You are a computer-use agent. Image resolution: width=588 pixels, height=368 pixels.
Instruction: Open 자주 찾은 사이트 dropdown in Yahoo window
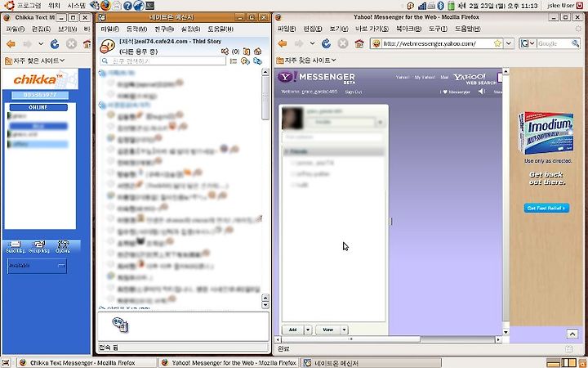click(305, 60)
